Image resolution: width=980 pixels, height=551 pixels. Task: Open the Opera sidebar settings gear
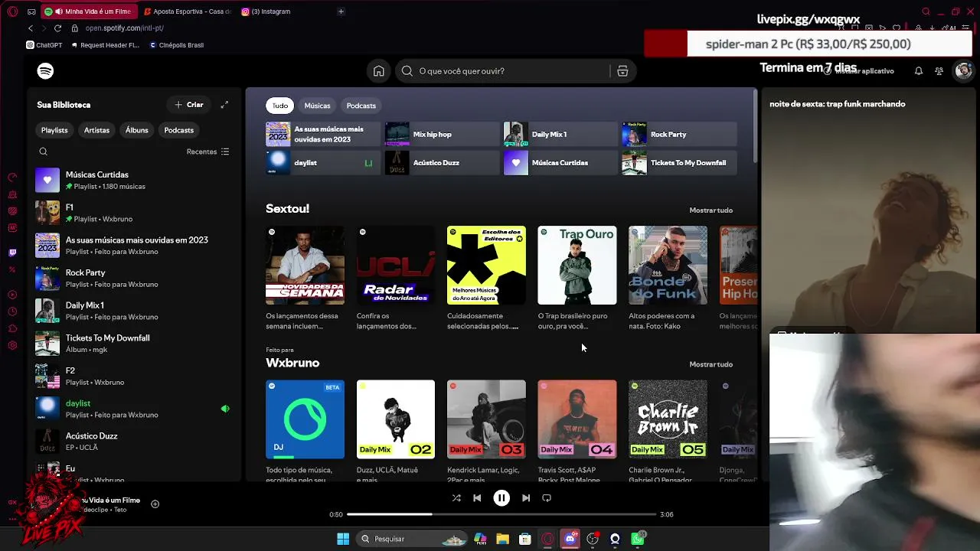12,345
